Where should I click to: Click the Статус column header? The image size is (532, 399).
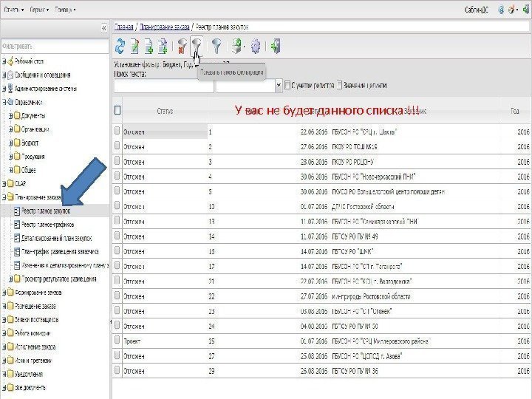[165, 111]
